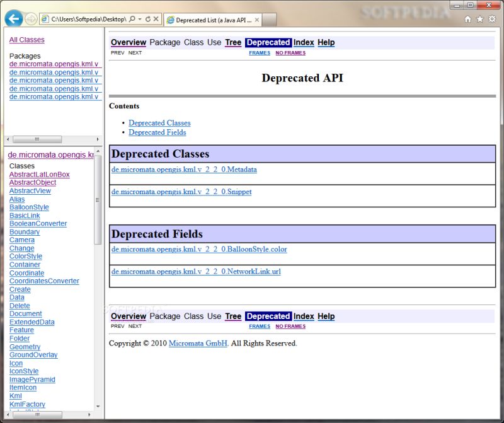Open the AbstractView class
The image size is (504, 423).
pyautogui.click(x=30, y=191)
